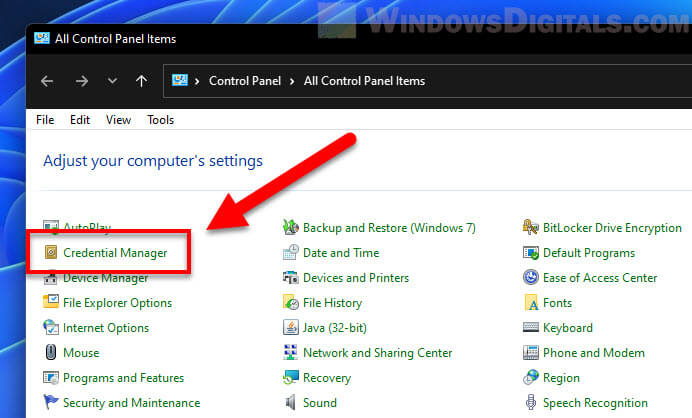Open the Network and Sharing Center link
This screenshot has width=692, height=418.
pos(377,353)
